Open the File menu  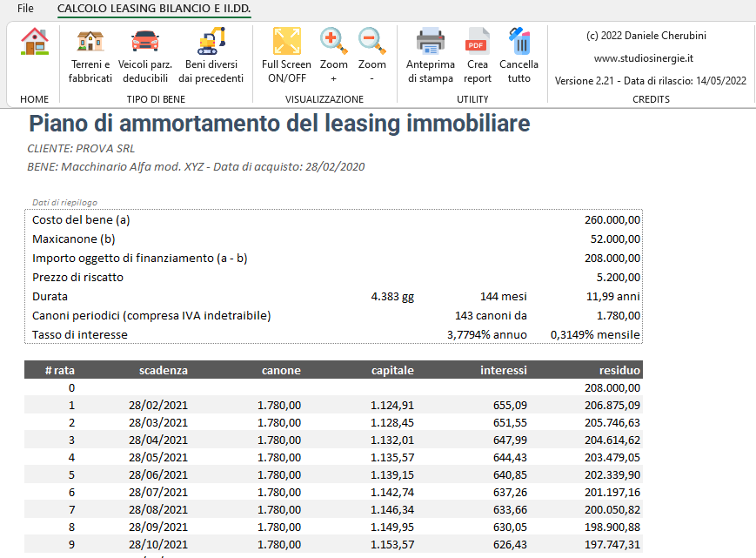coord(25,8)
